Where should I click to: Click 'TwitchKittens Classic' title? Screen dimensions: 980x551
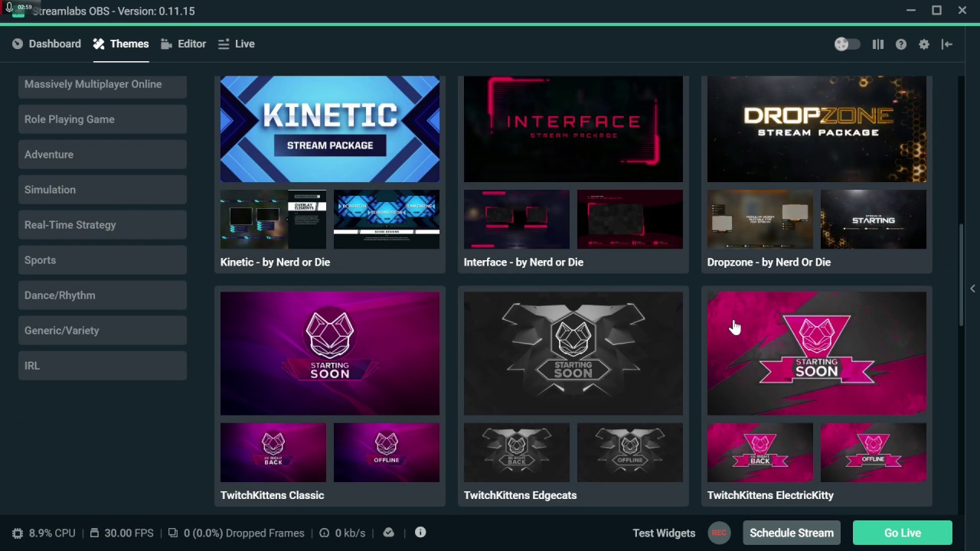tap(272, 495)
